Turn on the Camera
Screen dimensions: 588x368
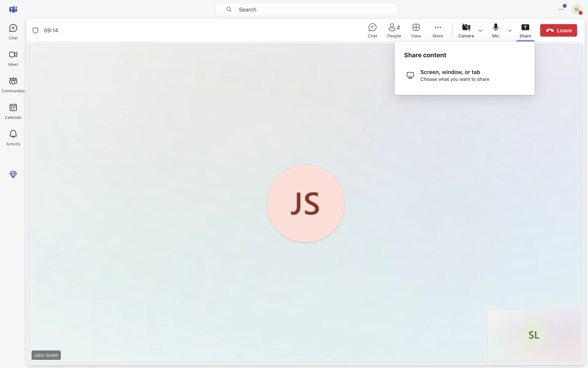click(466, 30)
